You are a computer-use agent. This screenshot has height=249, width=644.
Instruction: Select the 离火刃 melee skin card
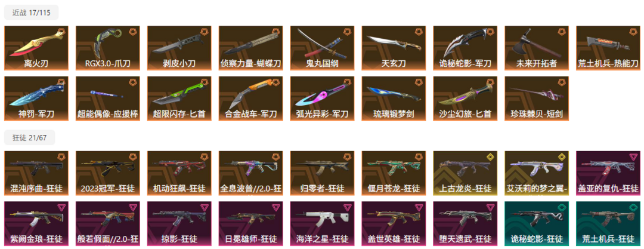(36, 48)
